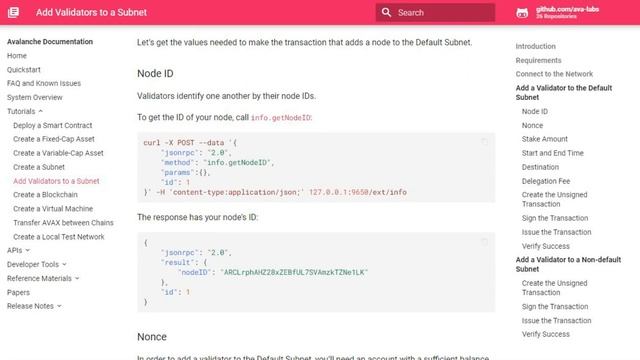
Task: Jump to Add a Validator to Non-default Subnet
Action: (568, 264)
